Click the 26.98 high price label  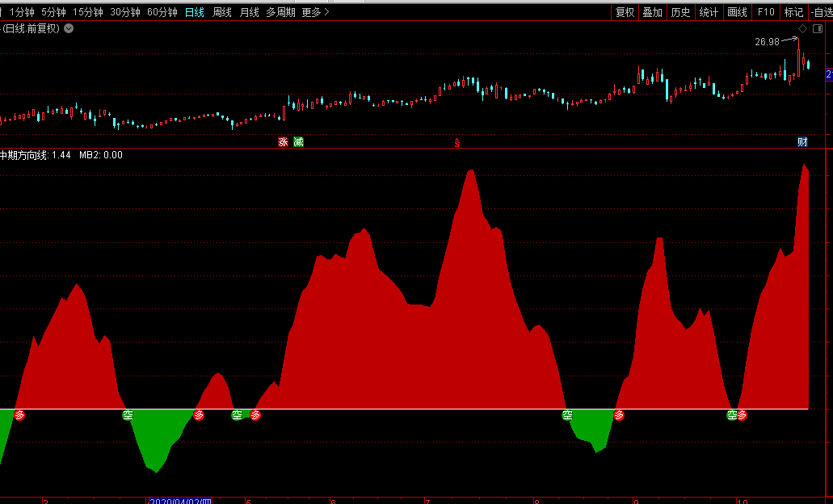tap(767, 42)
